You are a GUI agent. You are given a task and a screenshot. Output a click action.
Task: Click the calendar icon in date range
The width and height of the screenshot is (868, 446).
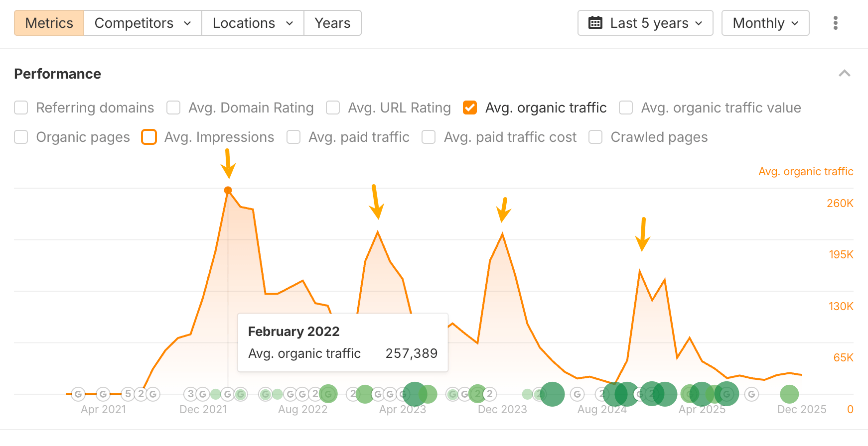pyautogui.click(x=595, y=23)
